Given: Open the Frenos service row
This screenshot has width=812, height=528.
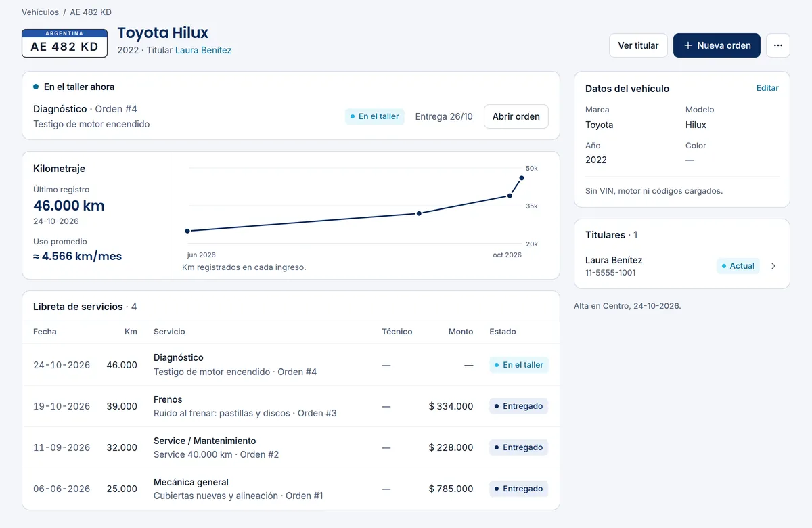Looking at the screenshot, I should [291, 406].
